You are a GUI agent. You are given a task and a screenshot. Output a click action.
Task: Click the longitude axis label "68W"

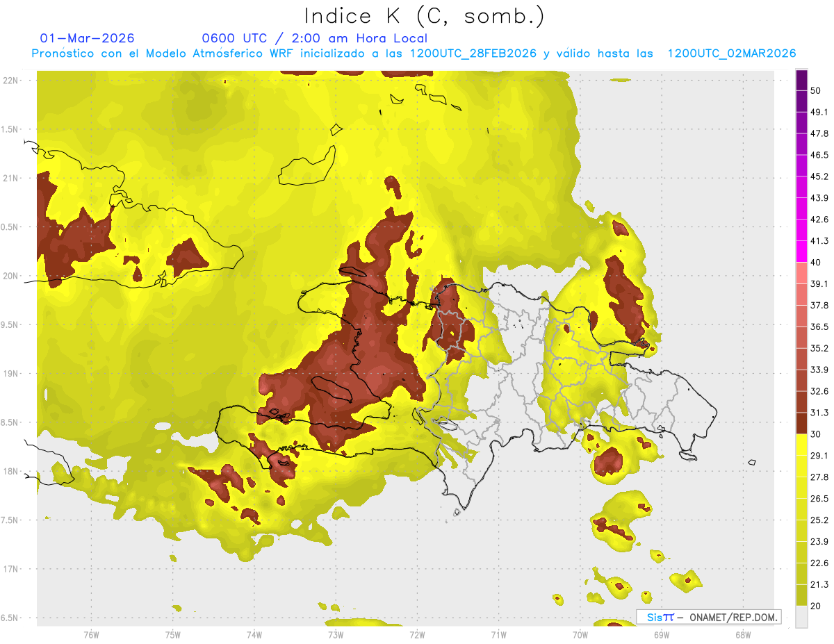tap(743, 634)
